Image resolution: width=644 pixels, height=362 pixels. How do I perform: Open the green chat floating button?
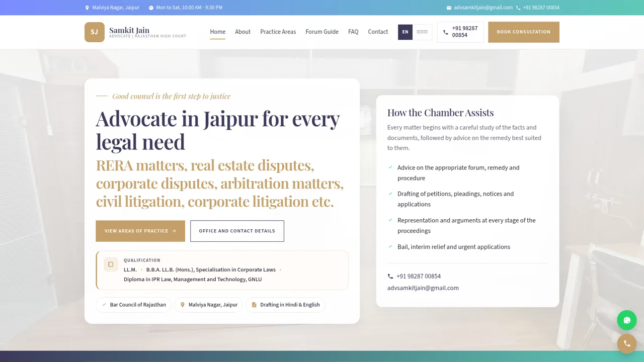click(627, 320)
